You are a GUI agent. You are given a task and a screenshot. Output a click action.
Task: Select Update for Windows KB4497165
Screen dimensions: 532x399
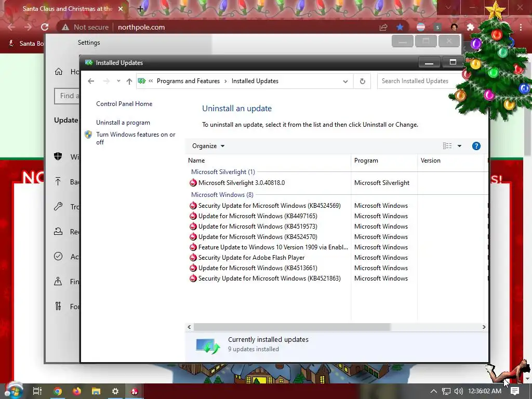258,216
